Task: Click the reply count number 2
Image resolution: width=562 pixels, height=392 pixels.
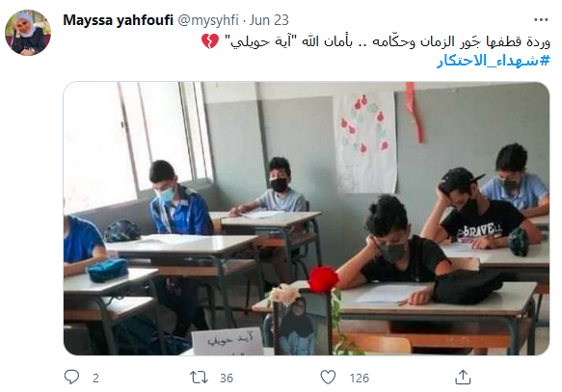Action: click(x=95, y=379)
